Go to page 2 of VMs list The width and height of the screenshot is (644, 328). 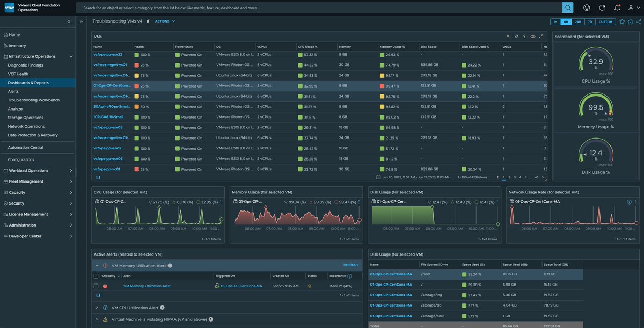[x=509, y=177]
